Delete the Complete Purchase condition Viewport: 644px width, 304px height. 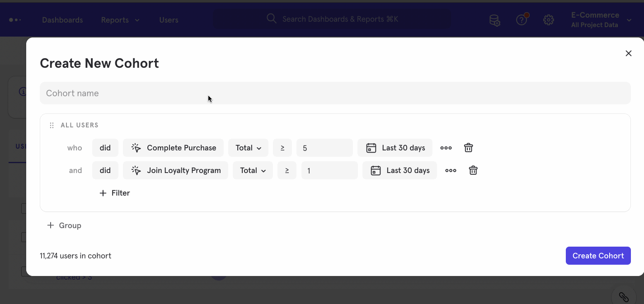468,148
